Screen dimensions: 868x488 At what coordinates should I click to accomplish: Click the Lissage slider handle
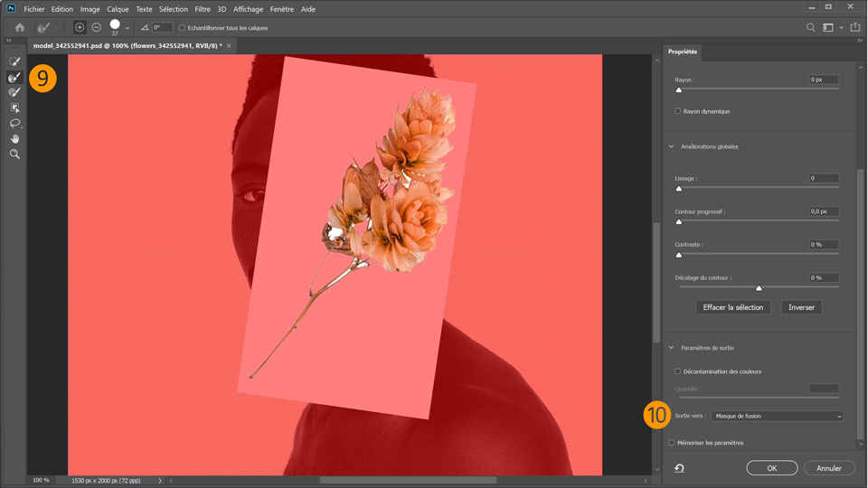[679, 189]
